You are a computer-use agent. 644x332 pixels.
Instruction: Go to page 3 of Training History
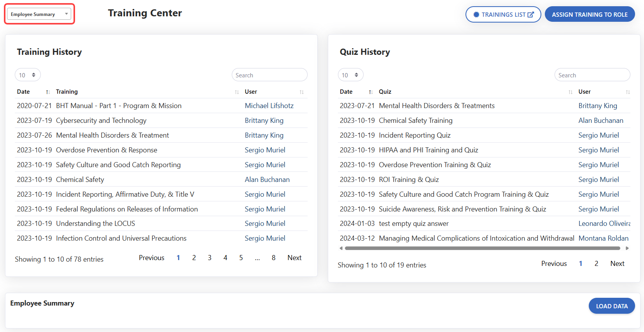[x=210, y=258]
